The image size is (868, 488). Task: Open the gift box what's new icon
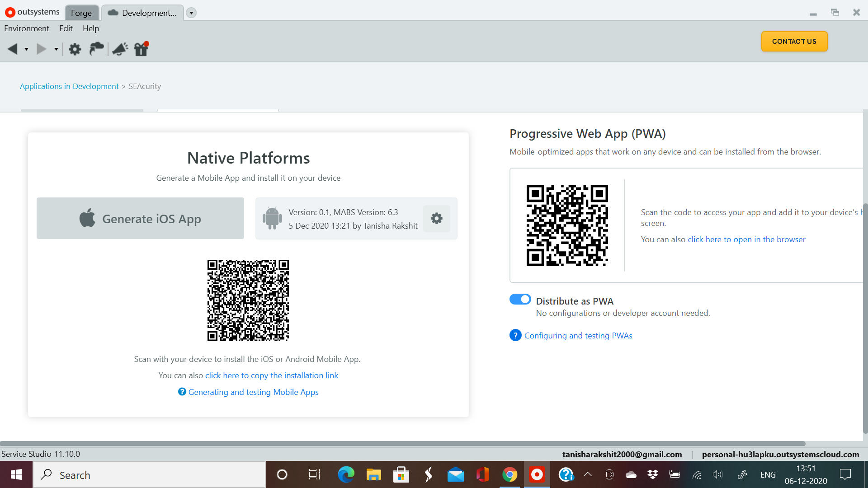point(142,49)
